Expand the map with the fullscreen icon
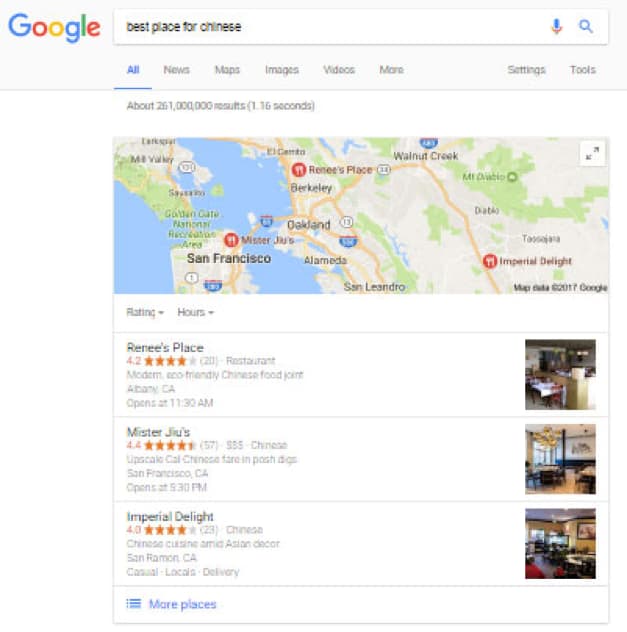 592,153
